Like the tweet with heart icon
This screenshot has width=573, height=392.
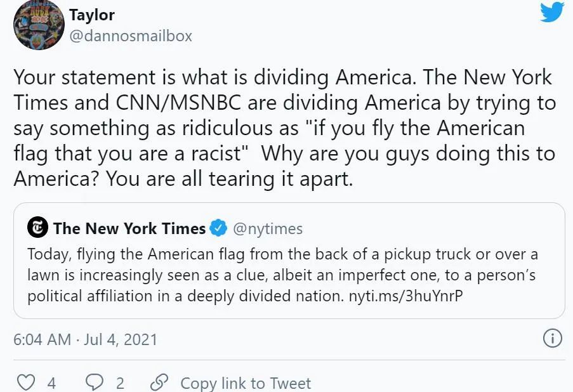click(x=27, y=382)
